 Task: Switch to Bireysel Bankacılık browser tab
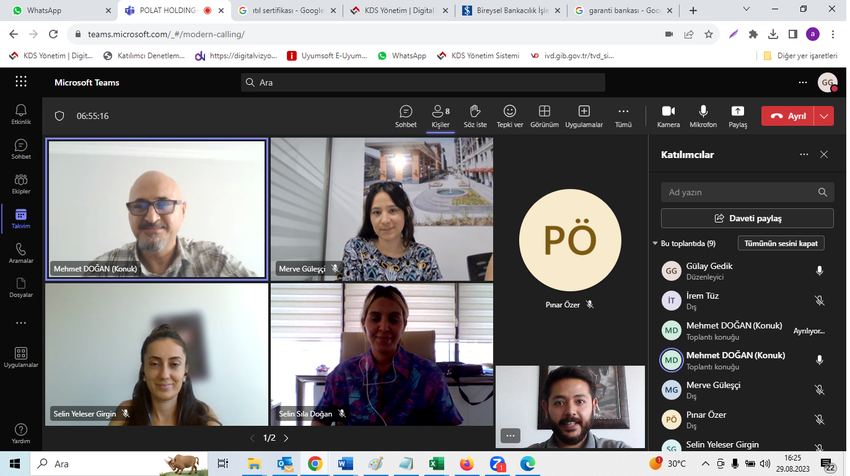512,10
